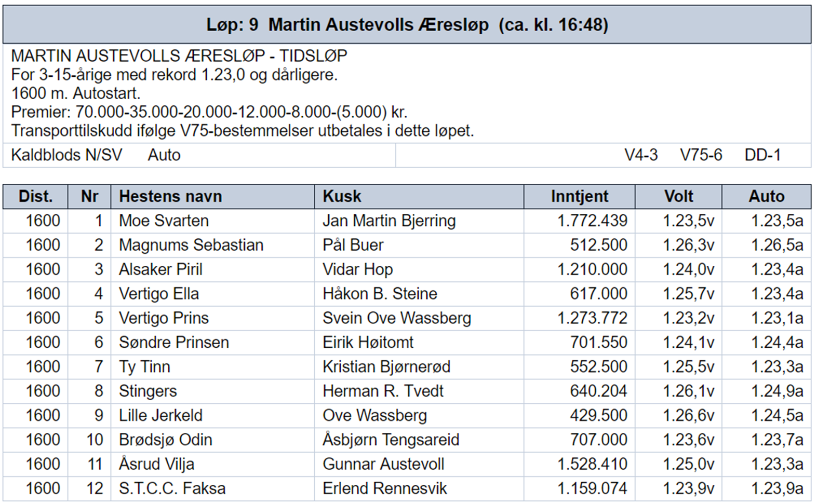Select the Dist. column header
This screenshot has width=817, height=504.
click(x=35, y=196)
